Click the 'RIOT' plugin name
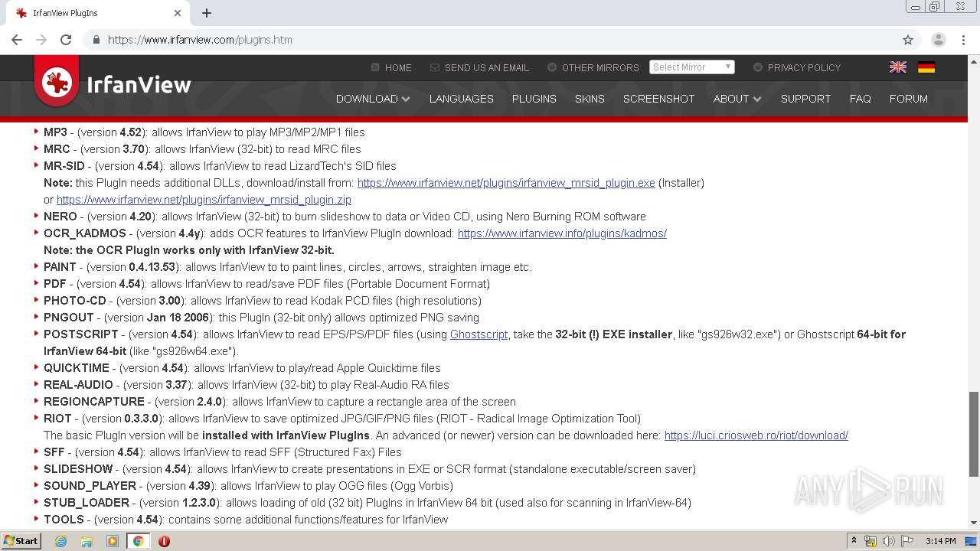Viewport: 980px width, 551px height. click(57, 419)
